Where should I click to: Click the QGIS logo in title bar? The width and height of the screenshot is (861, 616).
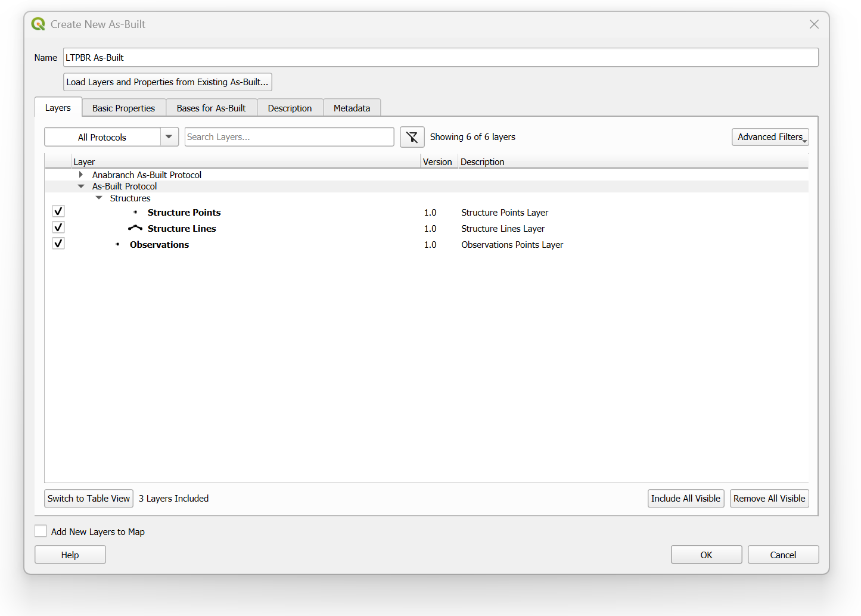tap(38, 24)
